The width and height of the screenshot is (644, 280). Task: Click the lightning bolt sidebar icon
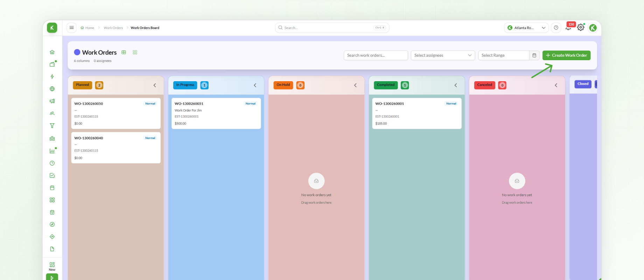(52, 77)
